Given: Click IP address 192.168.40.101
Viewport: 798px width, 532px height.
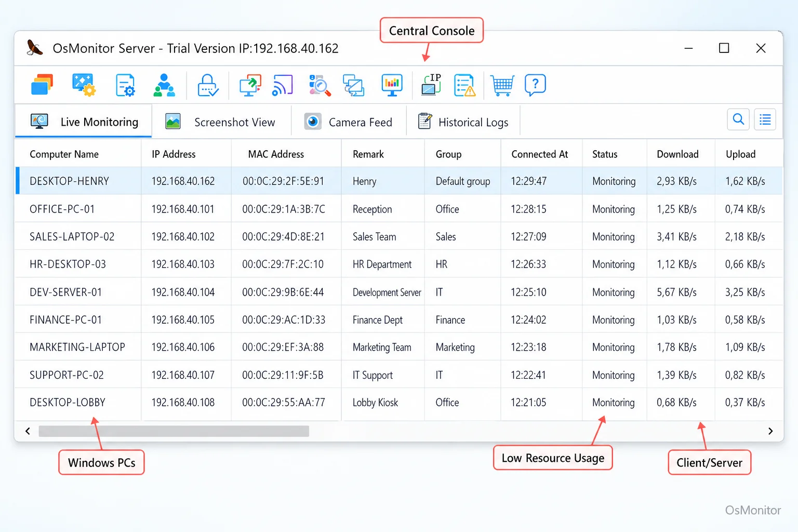Looking at the screenshot, I should pyautogui.click(x=183, y=209).
